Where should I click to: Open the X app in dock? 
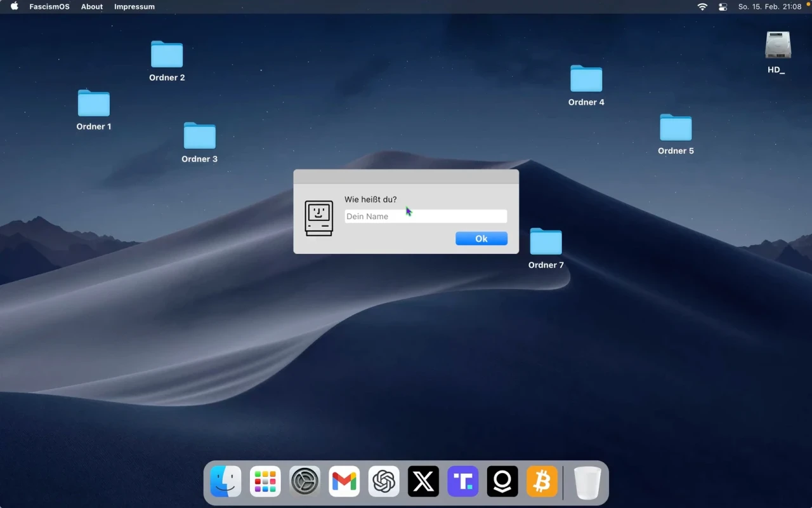tap(423, 481)
